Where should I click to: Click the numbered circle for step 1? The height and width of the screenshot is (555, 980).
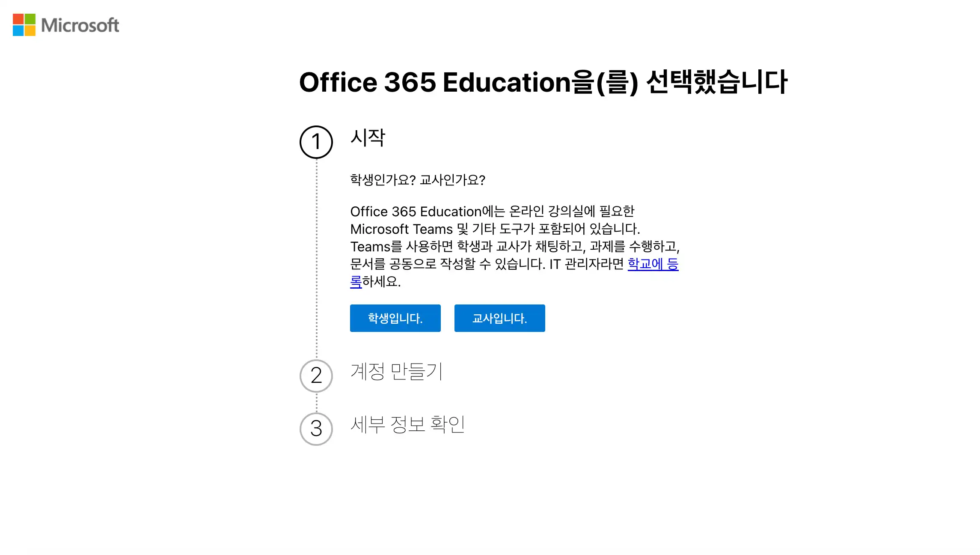click(x=316, y=142)
